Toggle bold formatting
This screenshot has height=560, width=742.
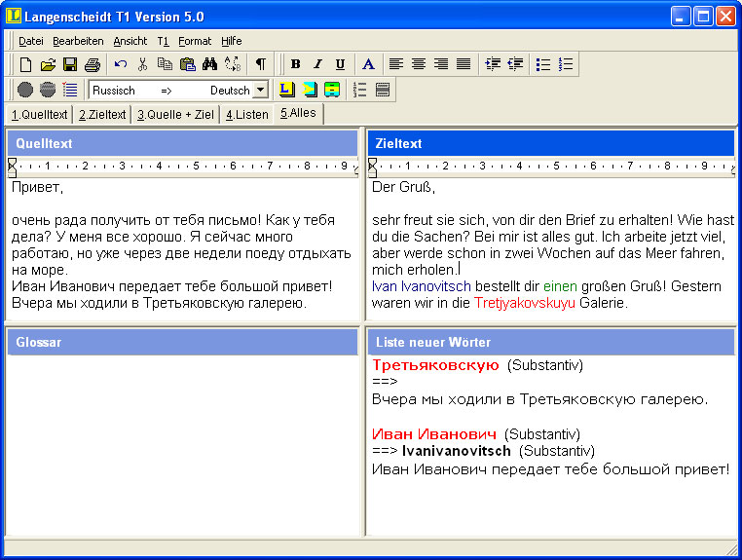(296, 64)
